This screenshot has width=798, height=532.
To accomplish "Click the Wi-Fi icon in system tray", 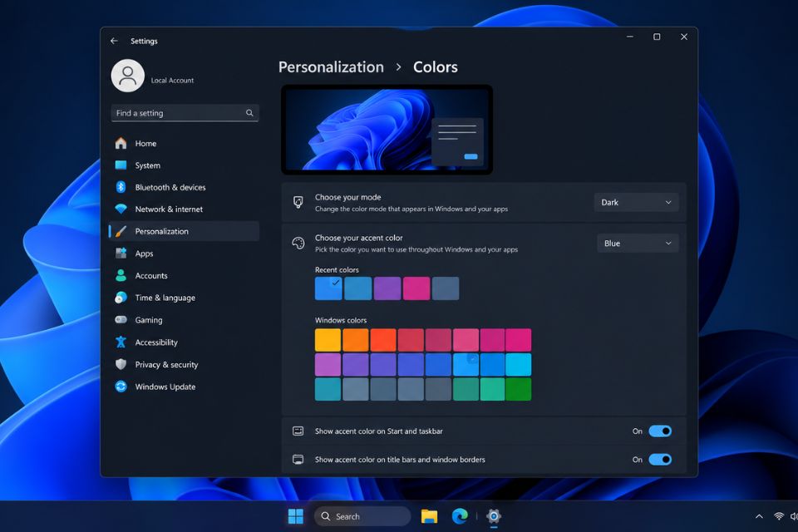I will (x=779, y=516).
